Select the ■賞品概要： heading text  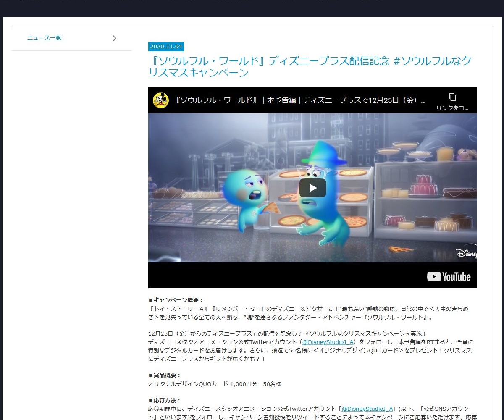tap(165, 375)
